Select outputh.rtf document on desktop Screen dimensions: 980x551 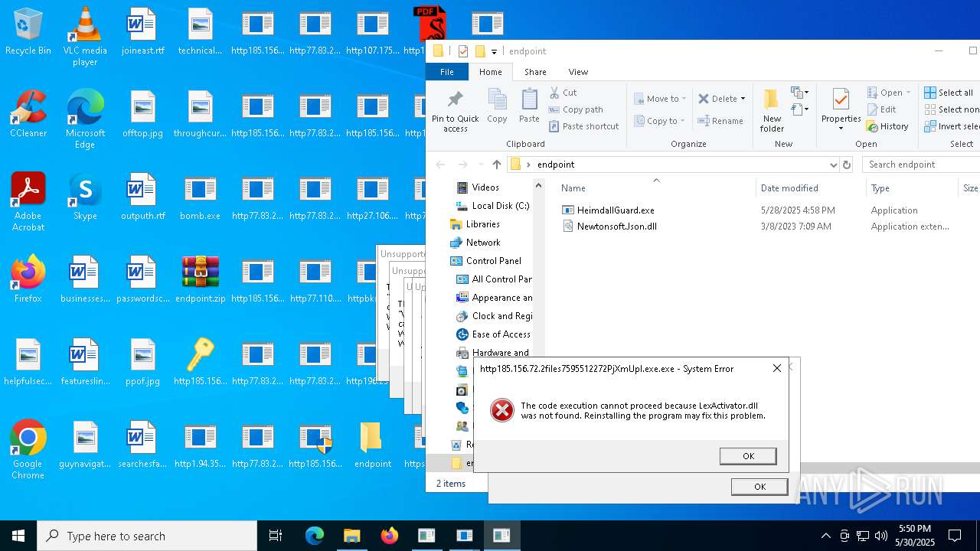(142, 196)
